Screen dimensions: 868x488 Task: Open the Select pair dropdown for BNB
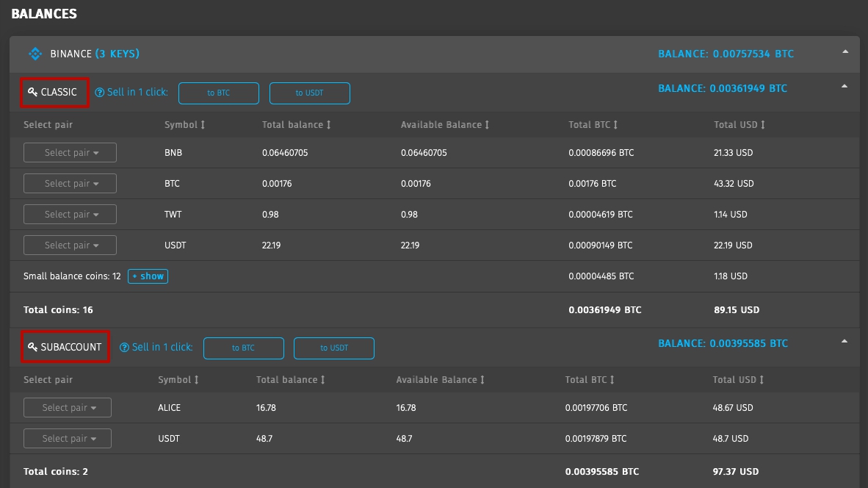(70, 152)
